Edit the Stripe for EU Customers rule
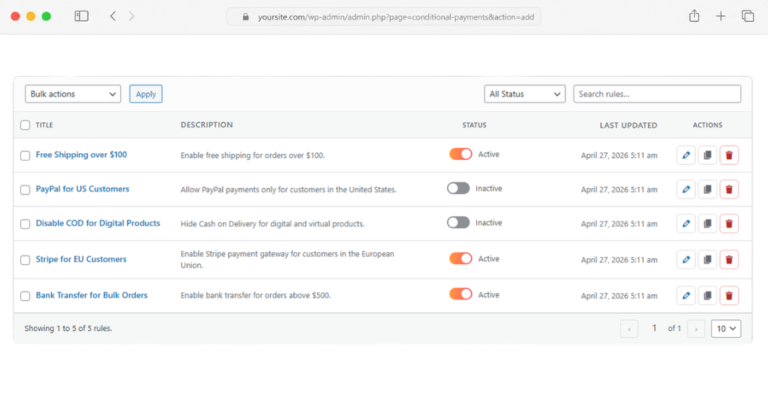768x398 pixels. (686, 260)
